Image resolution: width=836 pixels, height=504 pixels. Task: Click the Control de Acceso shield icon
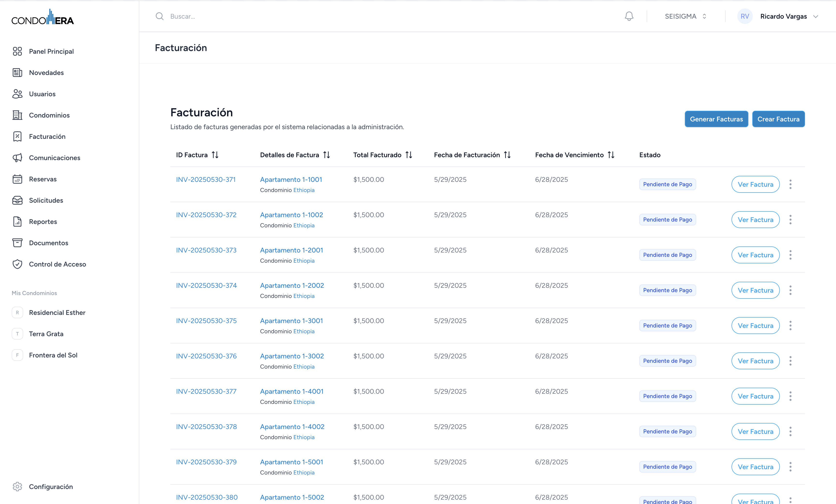tap(17, 264)
